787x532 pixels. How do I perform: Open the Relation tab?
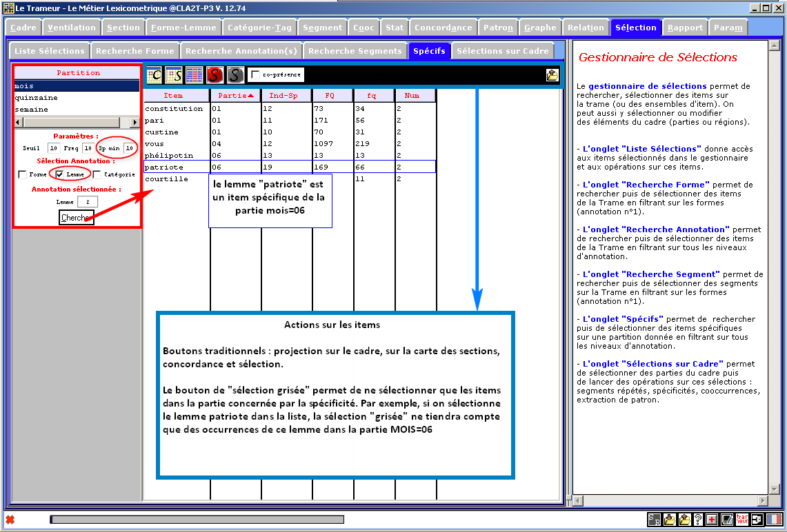click(586, 28)
